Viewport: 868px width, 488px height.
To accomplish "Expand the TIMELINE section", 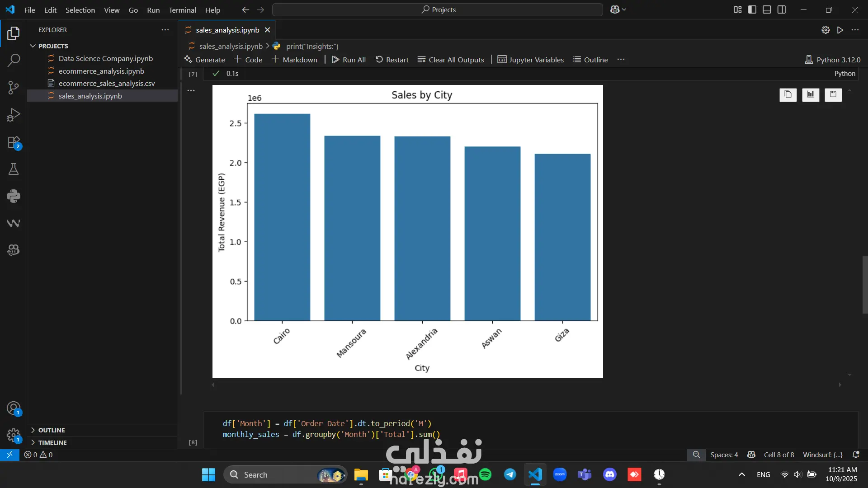I will tap(52, 443).
